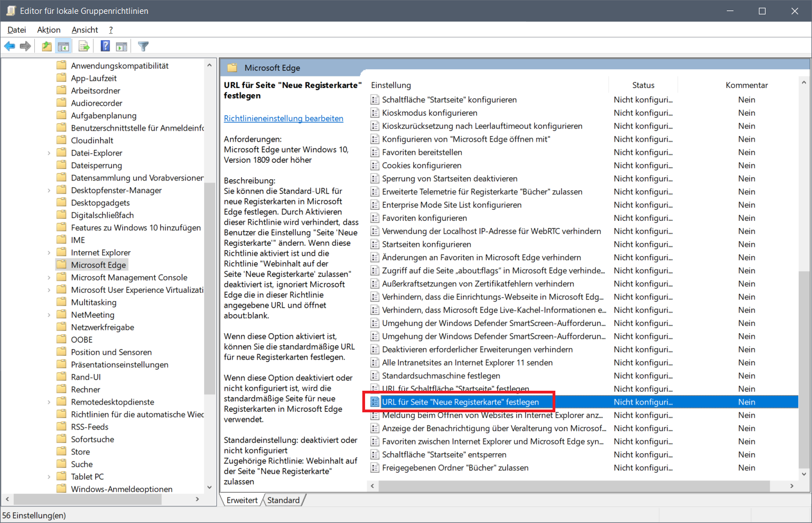The width and height of the screenshot is (812, 523).
Task: Click the policy icon beside Freigegebenen Ordner "Bücher" zulassen
Action: [375, 468]
